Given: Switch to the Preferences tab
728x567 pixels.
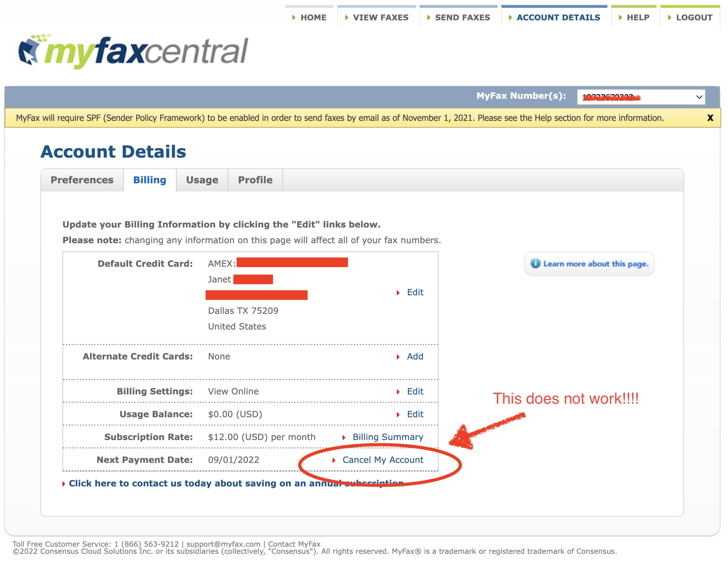Looking at the screenshot, I should point(82,180).
